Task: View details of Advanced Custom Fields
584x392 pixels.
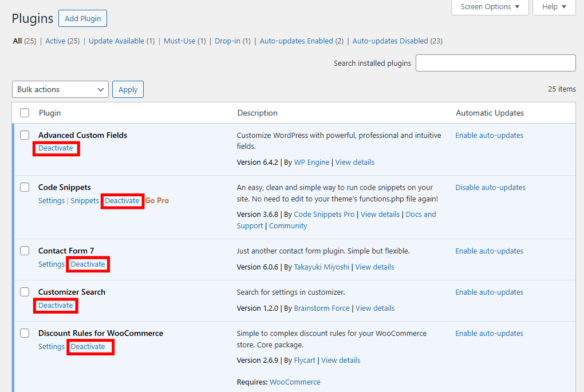Action: (x=354, y=163)
